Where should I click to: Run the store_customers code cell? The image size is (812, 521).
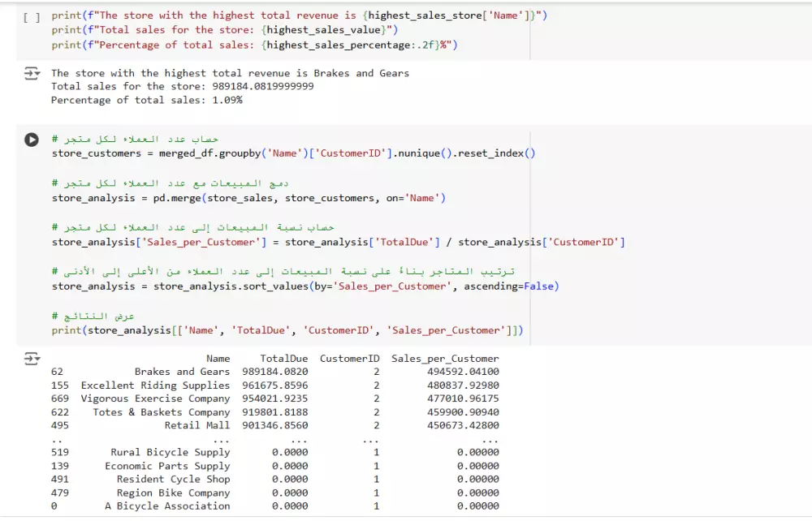[x=31, y=139]
